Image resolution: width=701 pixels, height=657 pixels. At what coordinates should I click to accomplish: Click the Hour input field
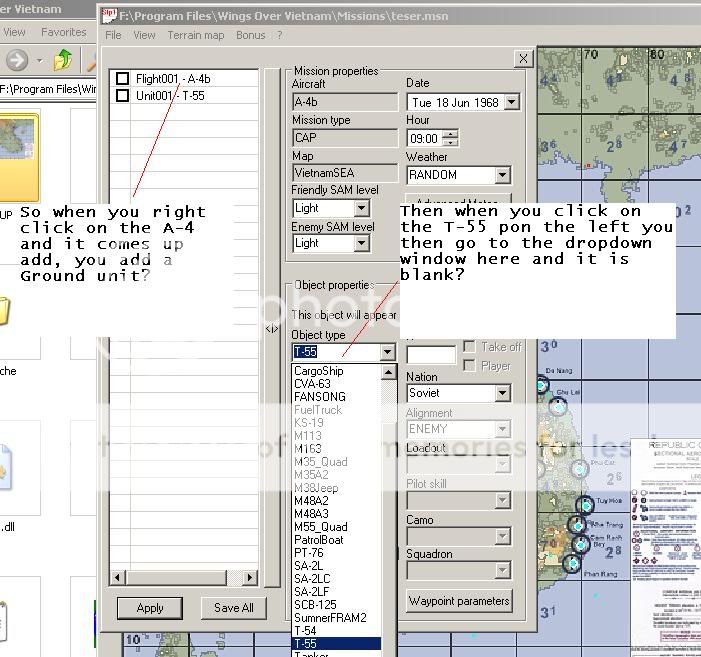tap(425, 138)
